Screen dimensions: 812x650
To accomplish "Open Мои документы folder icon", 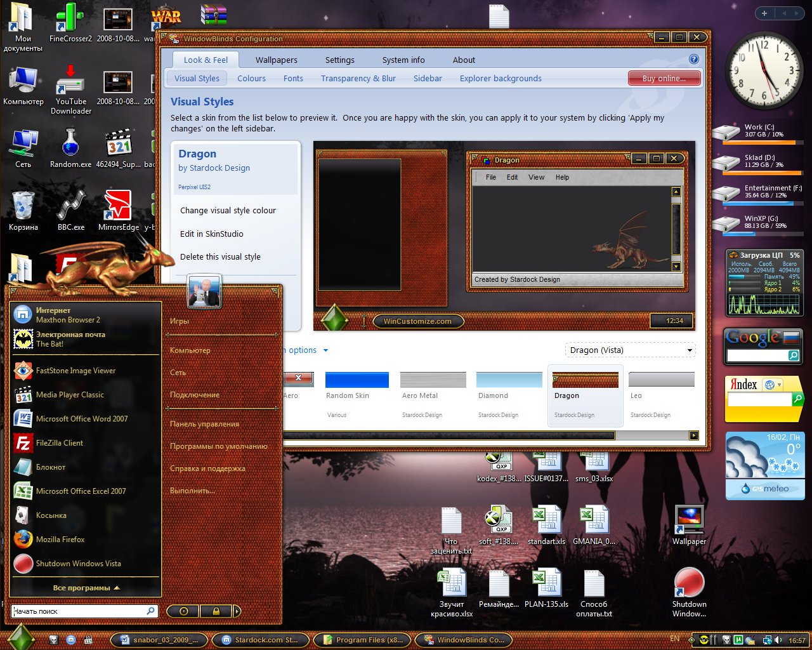I will point(23,27).
